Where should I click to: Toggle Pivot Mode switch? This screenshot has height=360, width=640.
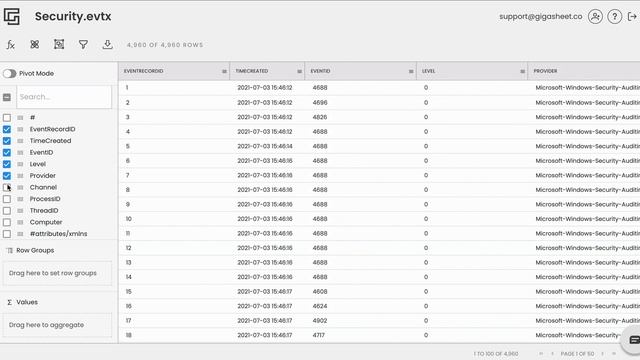[x=9, y=73]
